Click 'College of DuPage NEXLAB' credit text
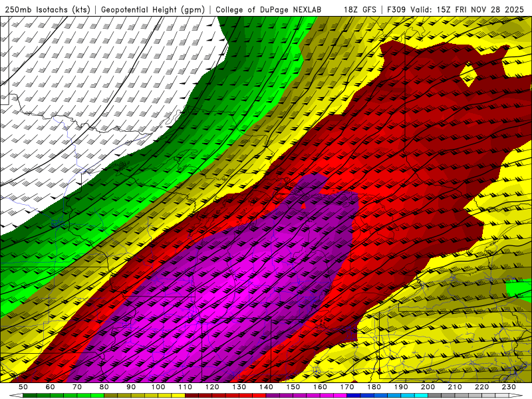 tap(269, 9)
